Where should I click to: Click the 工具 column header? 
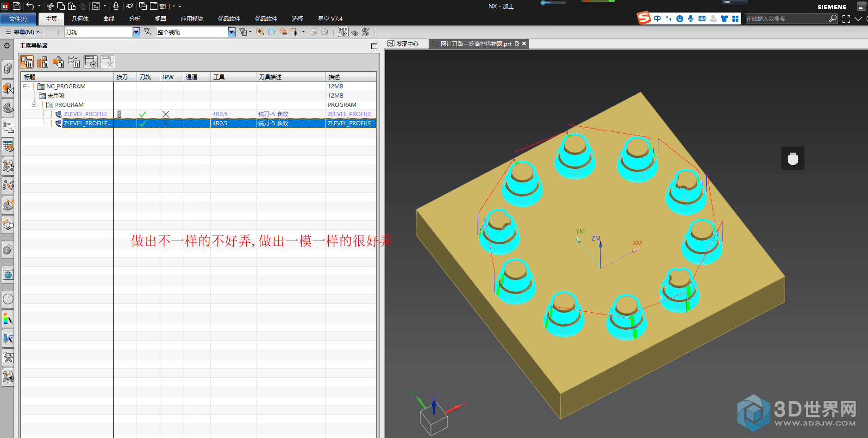234,77
